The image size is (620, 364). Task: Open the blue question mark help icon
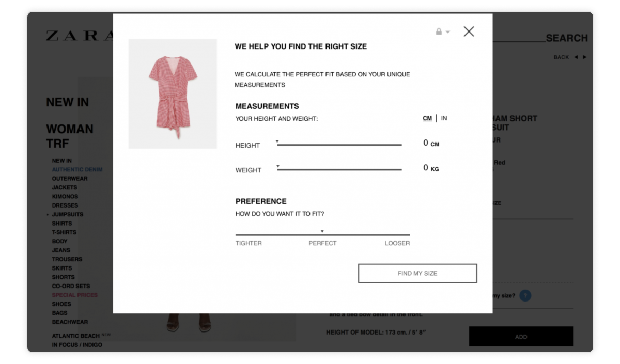click(525, 295)
